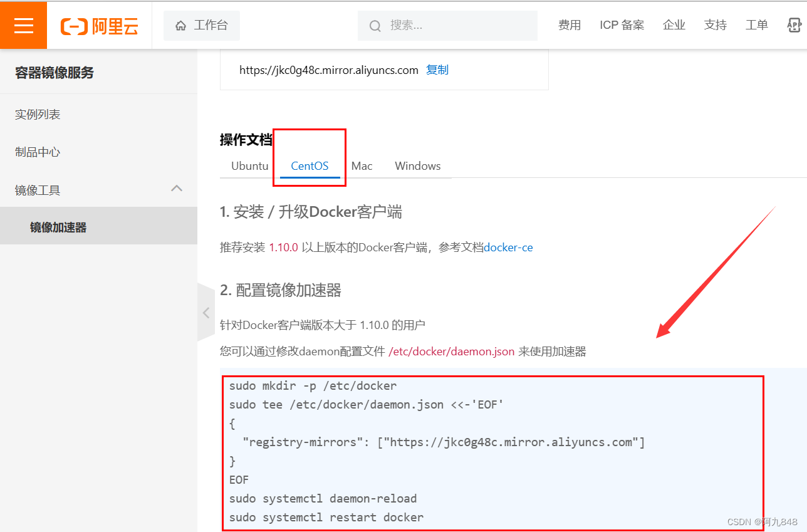Click inside the search input box
The width and height of the screenshot is (807, 532).
(447, 26)
